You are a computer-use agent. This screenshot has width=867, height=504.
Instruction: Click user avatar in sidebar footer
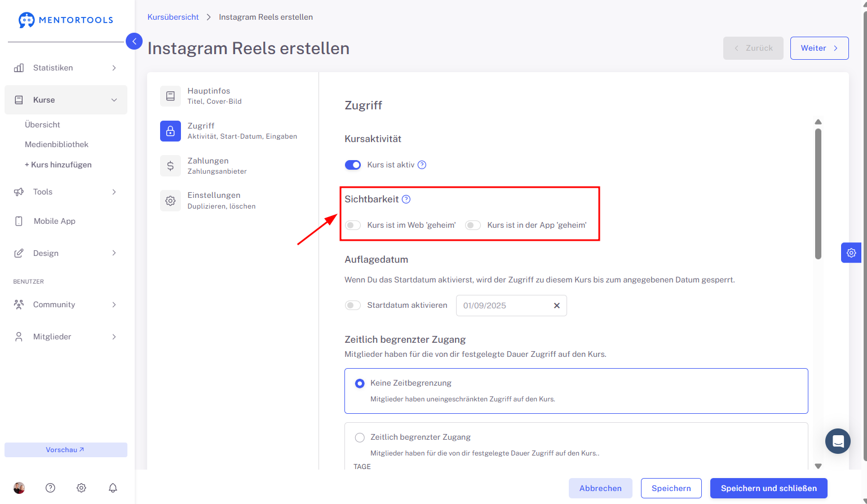click(x=19, y=488)
